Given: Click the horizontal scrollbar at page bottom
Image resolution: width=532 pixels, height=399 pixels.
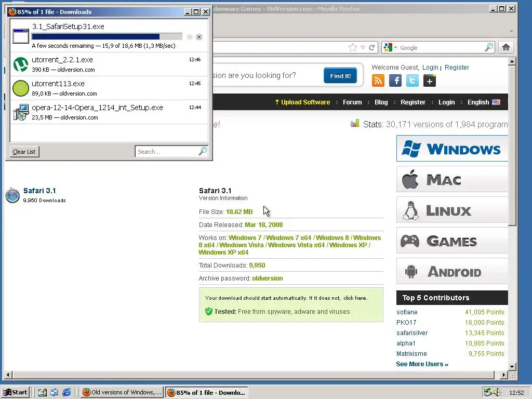Looking at the screenshot, I should (x=254, y=375).
